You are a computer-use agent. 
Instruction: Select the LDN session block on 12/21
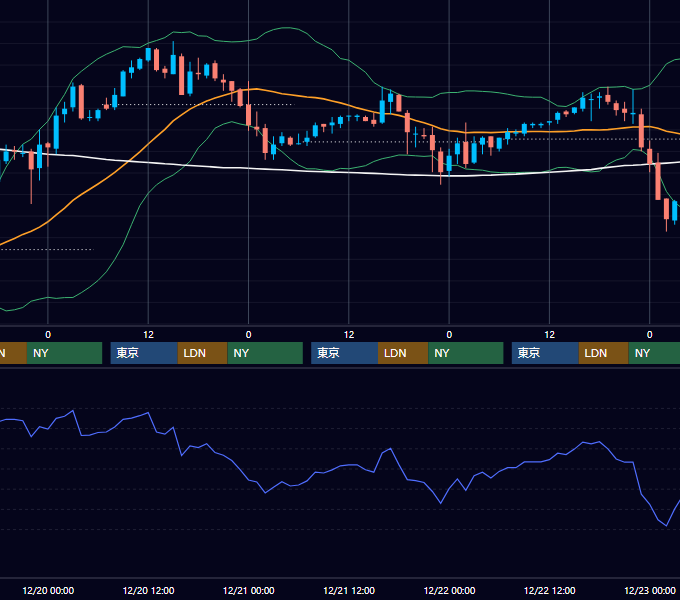pos(403,353)
